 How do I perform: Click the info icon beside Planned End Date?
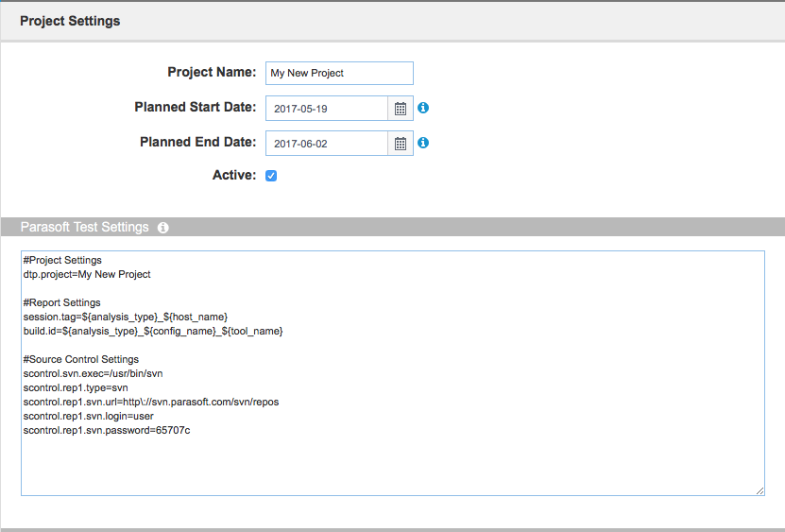point(423,143)
